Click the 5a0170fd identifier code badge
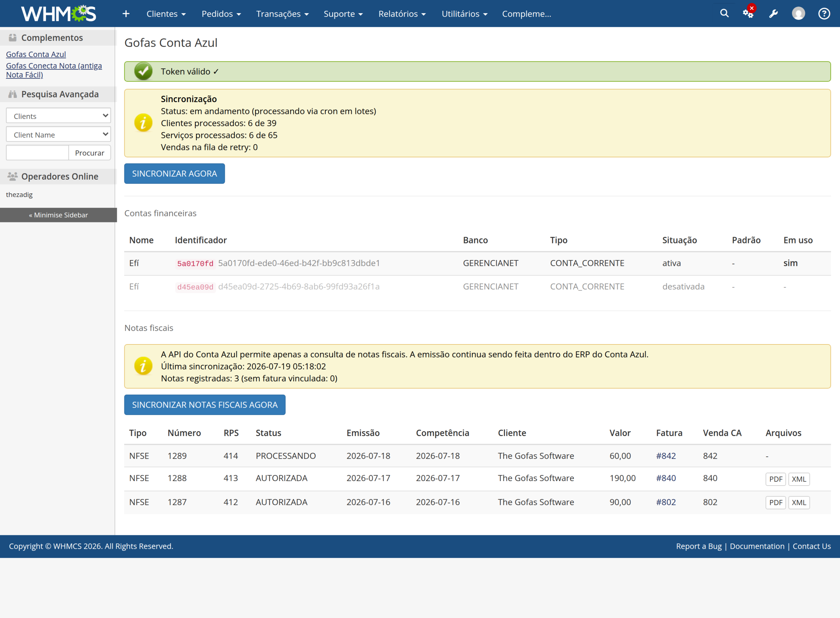The width and height of the screenshot is (840, 618). point(195,263)
